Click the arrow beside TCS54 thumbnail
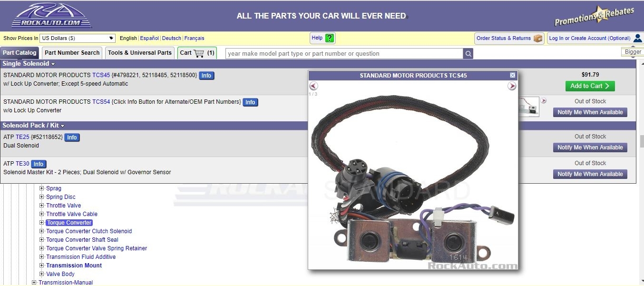Viewport: 644px width, 286px height. tap(544, 101)
